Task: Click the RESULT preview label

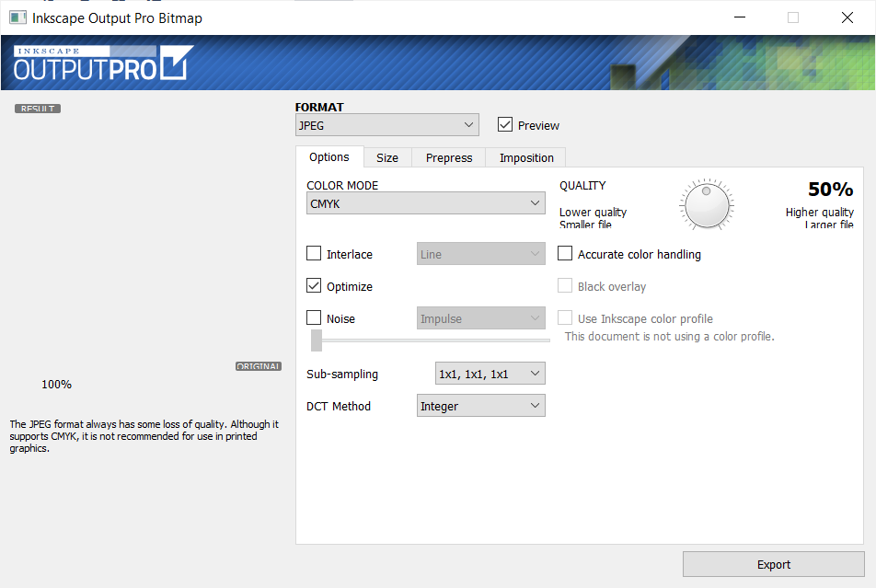Action: (x=38, y=109)
